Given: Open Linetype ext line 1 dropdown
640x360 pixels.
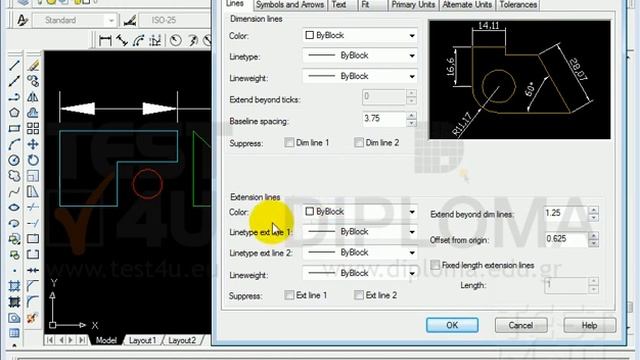Looking at the screenshot, I should (360, 232).
